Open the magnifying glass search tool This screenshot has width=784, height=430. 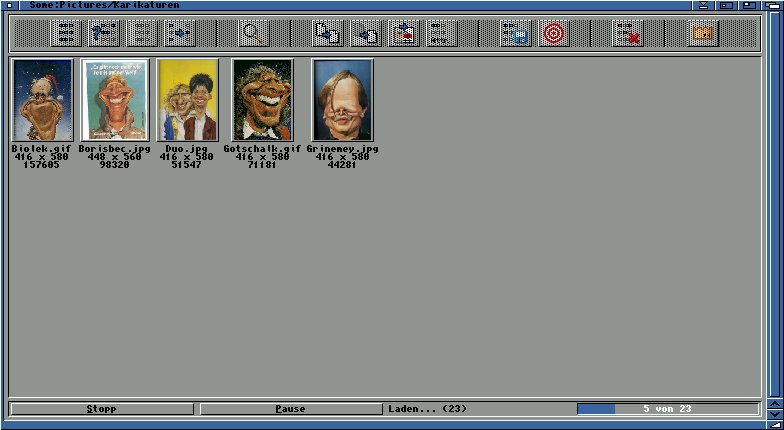click(x=254, y=33)
